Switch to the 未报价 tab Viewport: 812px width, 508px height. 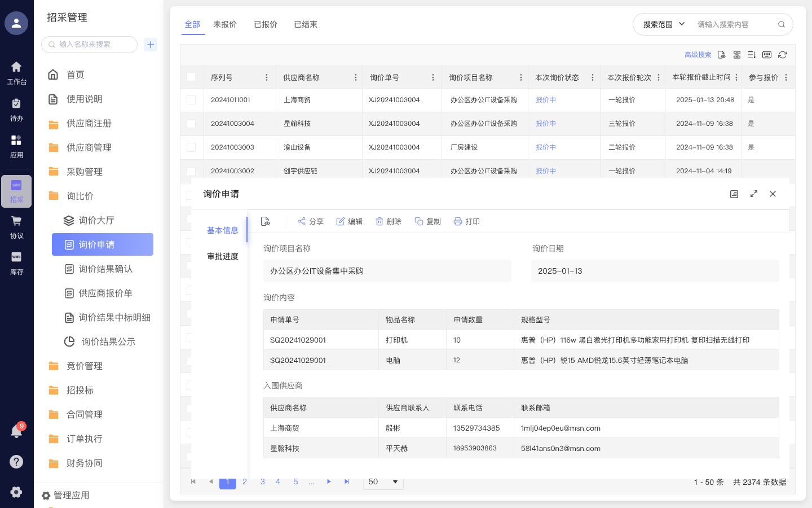point(224,24)
